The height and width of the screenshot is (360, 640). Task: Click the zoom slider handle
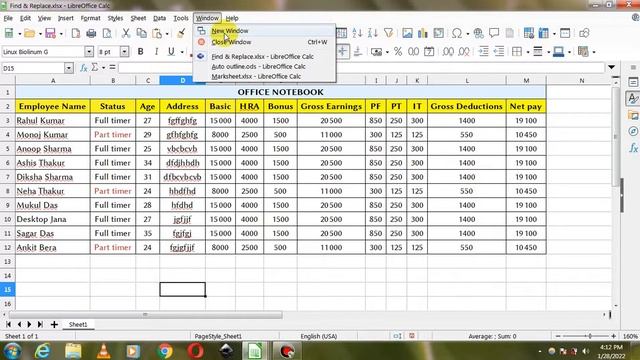(x=590, y=336)
